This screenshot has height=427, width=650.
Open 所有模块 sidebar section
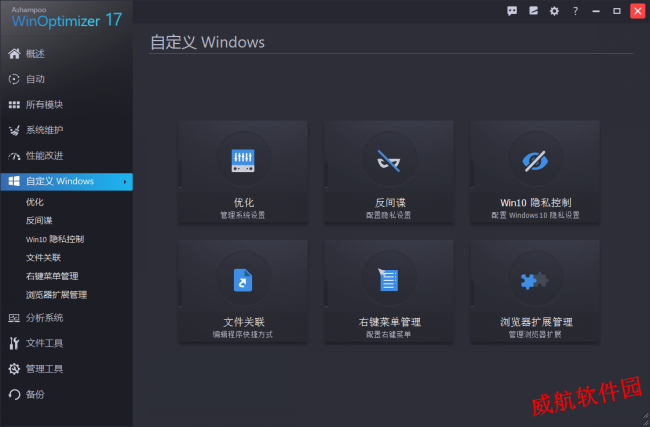point(44,105)
